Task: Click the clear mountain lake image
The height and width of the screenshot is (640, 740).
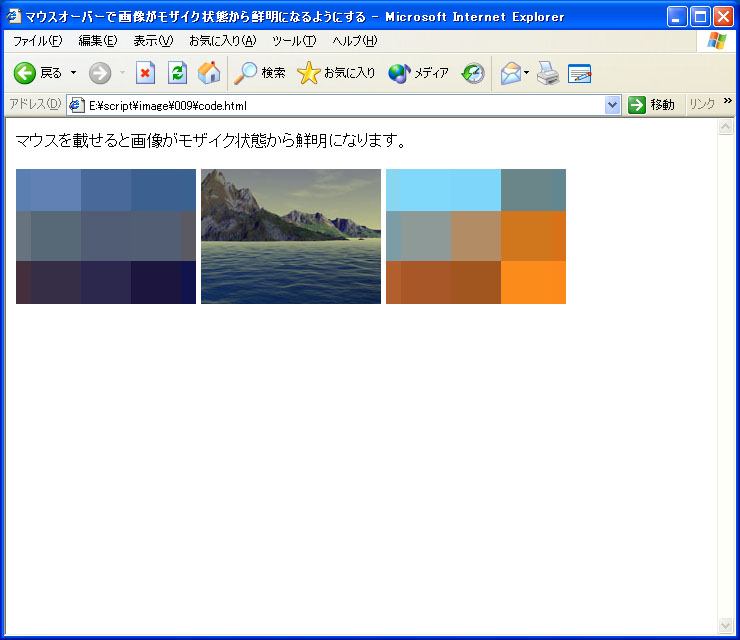Action: pos(291,236)
